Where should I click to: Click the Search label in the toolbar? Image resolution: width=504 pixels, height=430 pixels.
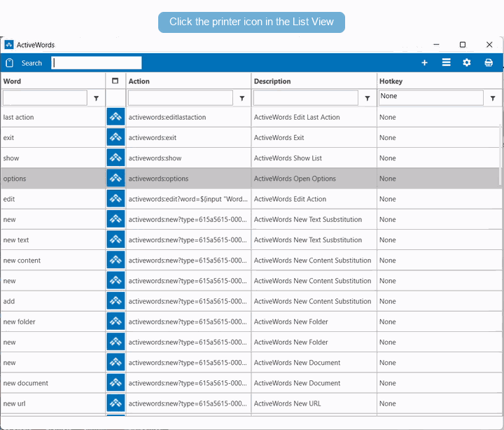coord(31,63)
